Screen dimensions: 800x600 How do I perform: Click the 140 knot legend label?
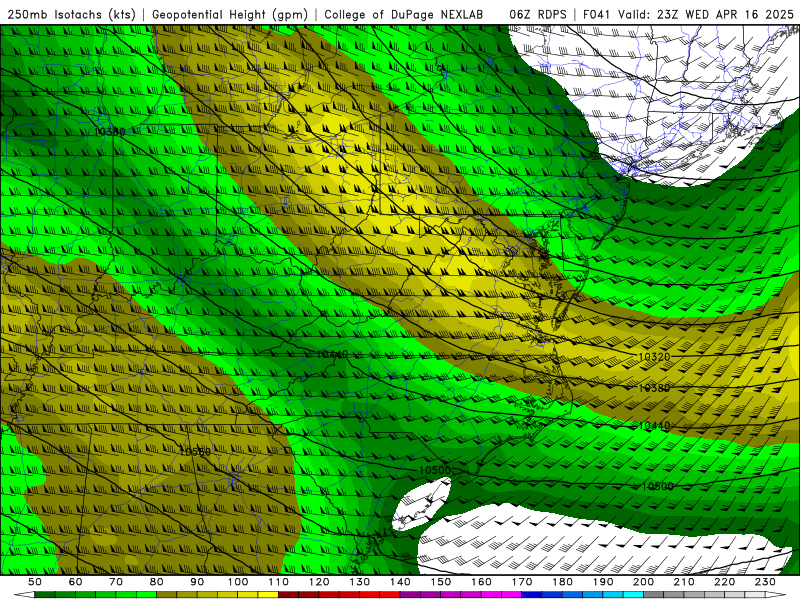pos(400,582)
